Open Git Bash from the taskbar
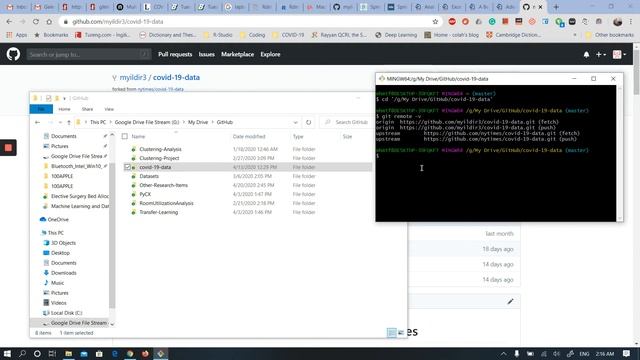The width and height of the screenshot is (640, 360). [161, 353]
